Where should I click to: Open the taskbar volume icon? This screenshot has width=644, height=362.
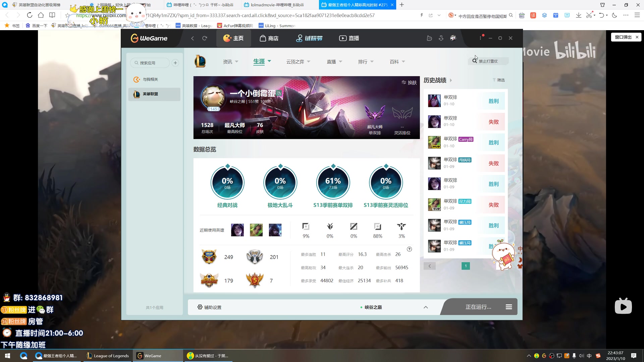581,356
